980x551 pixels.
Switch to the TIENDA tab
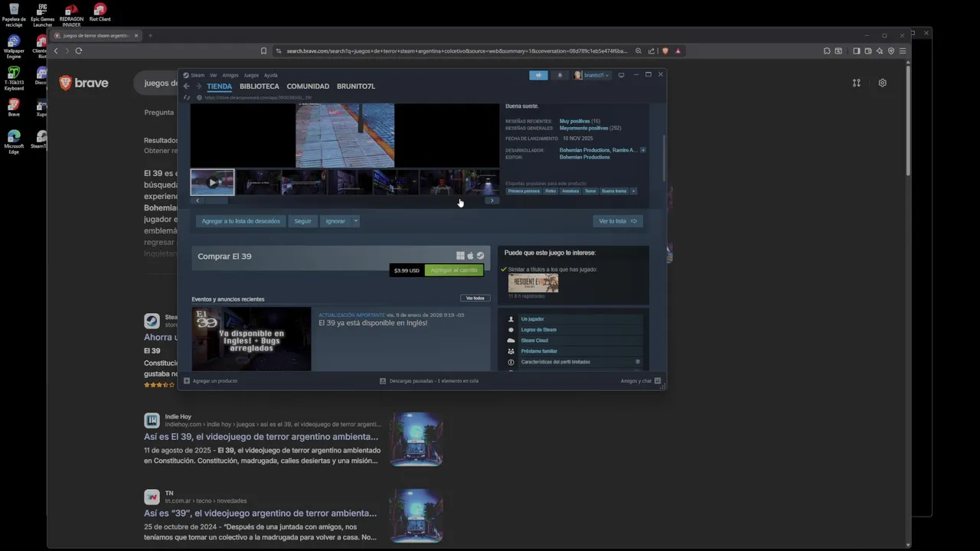point(219,86)
